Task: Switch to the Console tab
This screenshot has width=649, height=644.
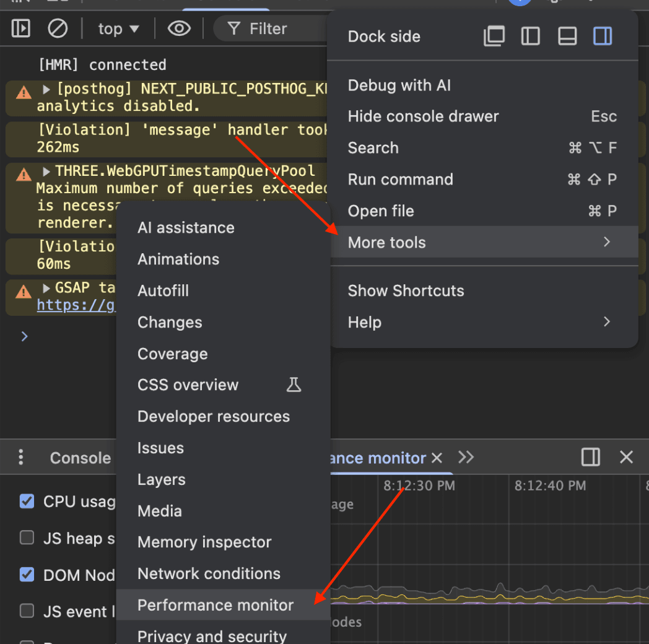Action: [80, 458]
